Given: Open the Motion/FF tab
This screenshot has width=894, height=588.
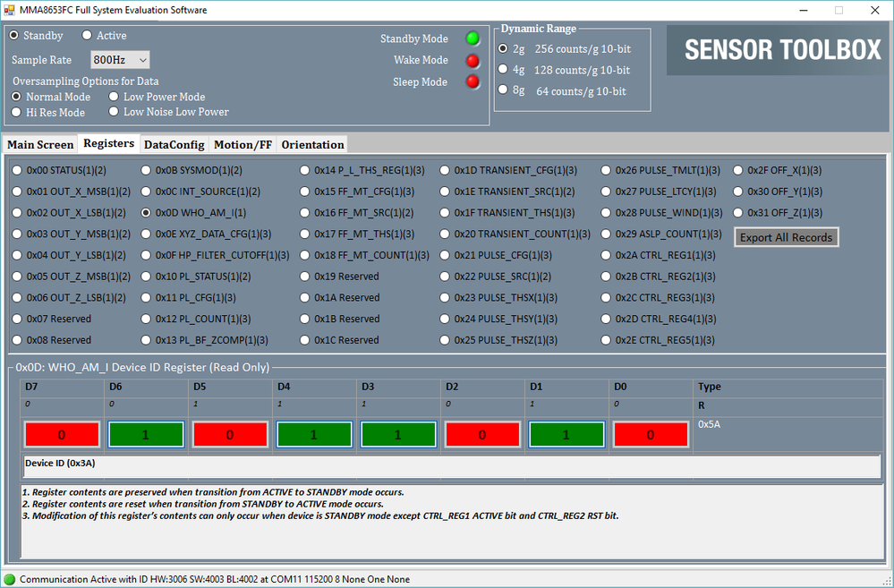Looking at the screenshot, I should point(243,145).
